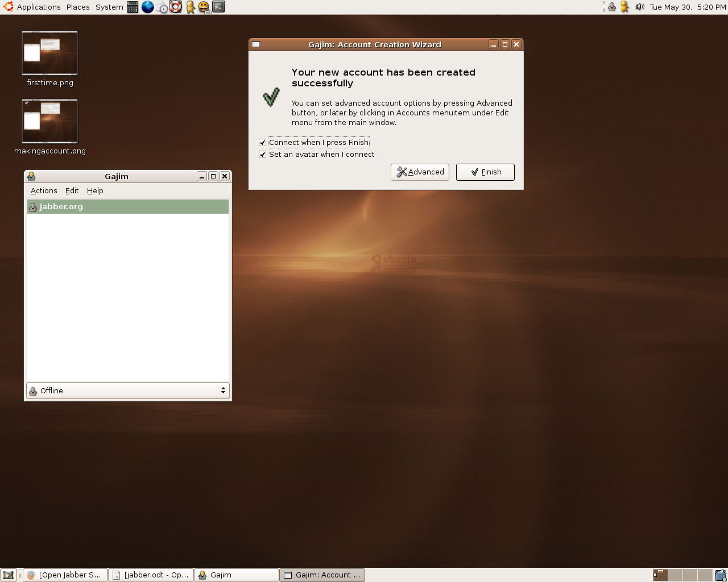This screenshot has width=728, height=582.
Task: Maximize the Account Creation Wizard window
Action: coord(505,44)
